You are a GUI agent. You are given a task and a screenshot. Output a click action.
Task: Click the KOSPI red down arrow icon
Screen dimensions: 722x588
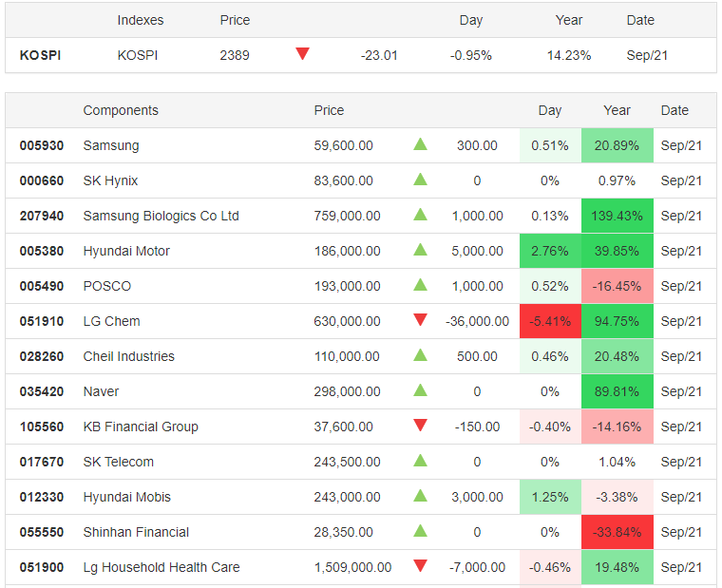coord(302,53)
